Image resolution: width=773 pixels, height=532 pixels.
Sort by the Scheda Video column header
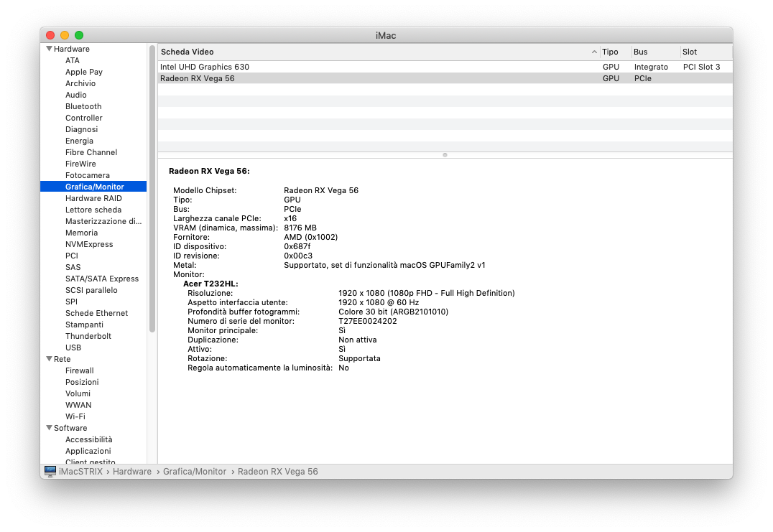[x=379, y=52]
